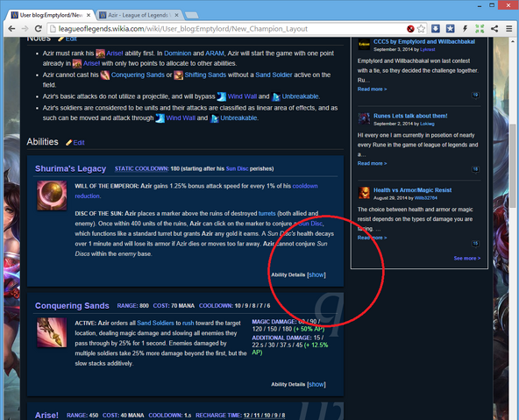Click the page vertical scrollbar thumb
Image resolution: width=519 pixels, height=420 pixels.
coord(513,166)
